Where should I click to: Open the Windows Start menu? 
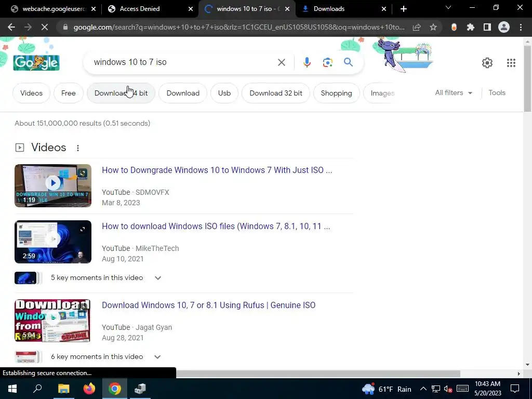click(12, 389)
